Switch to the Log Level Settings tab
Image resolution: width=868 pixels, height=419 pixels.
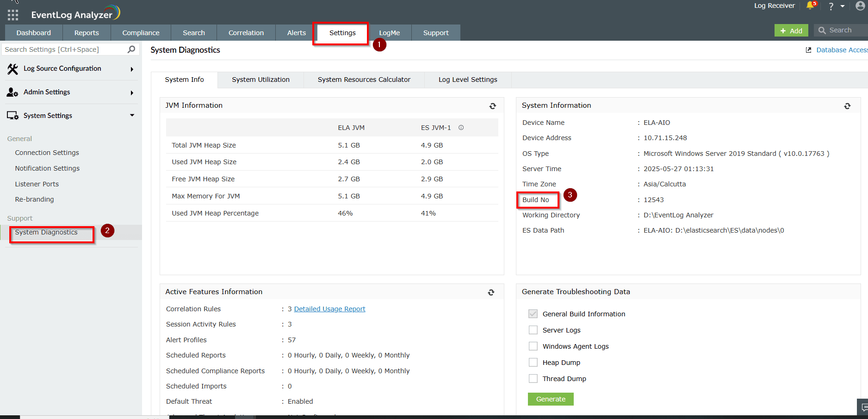point(468,80)
